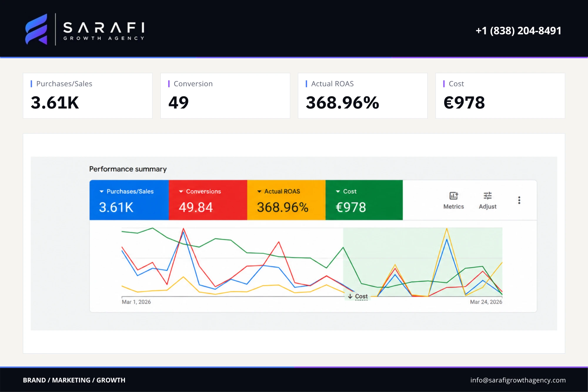
Task: Click the Sarafi Growth Agency logo
Action: pos(85,29)
